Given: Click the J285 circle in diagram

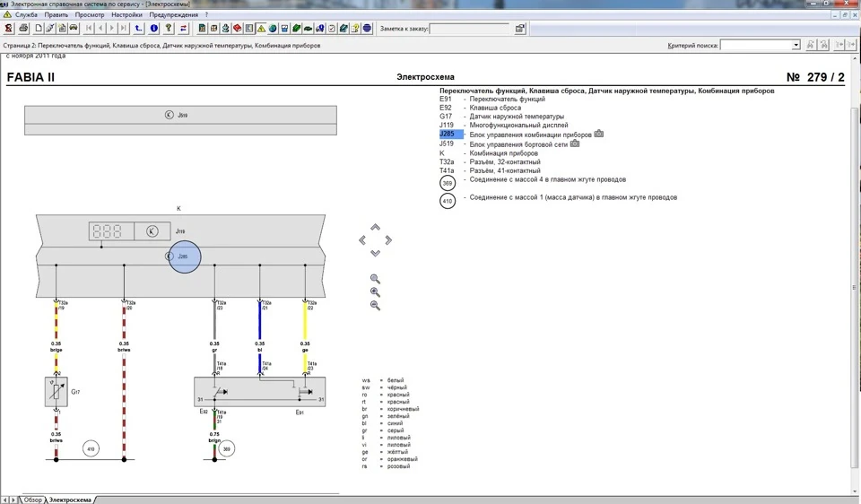Looking at the screenshot, I should [185, 256].
